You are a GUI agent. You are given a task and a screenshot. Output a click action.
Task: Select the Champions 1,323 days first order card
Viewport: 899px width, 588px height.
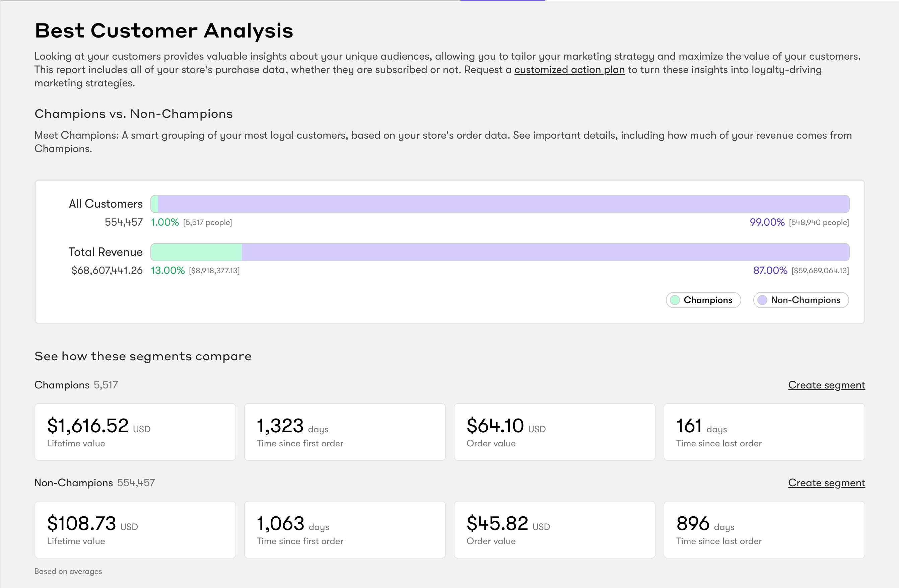pos(344,432)
